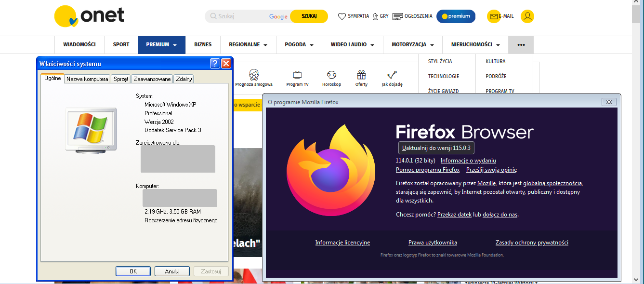
Task: Open Horoskop icon shortcut
Action: [x=331, y=75]
